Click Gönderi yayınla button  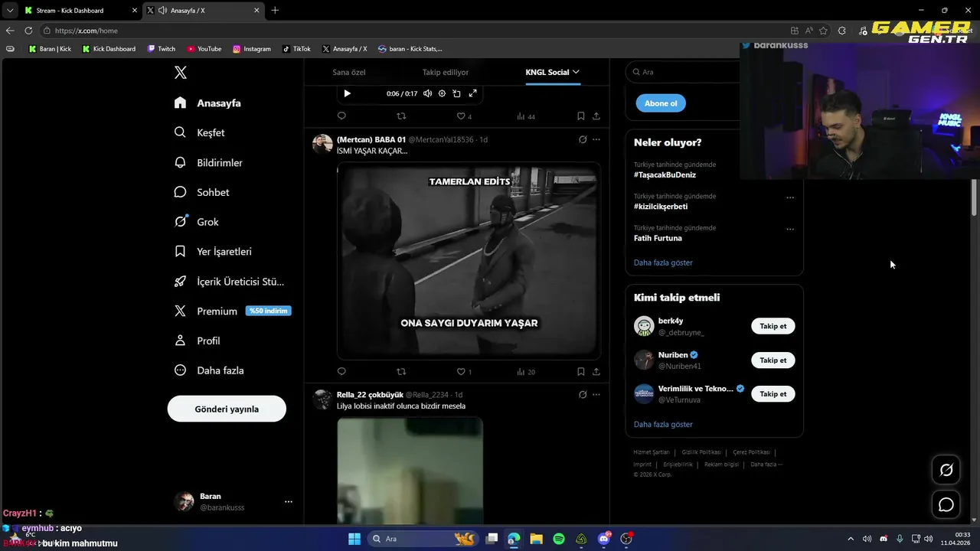pos(227,409)
